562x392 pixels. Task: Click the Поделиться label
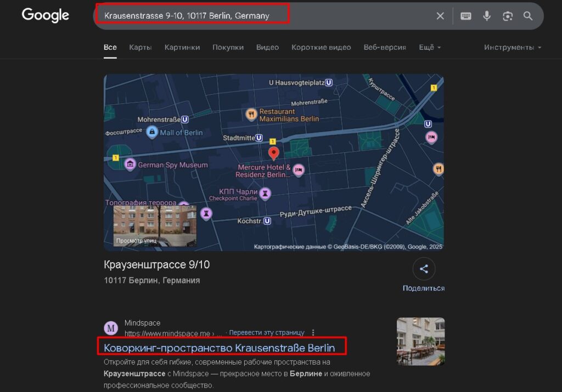[424, 288]
